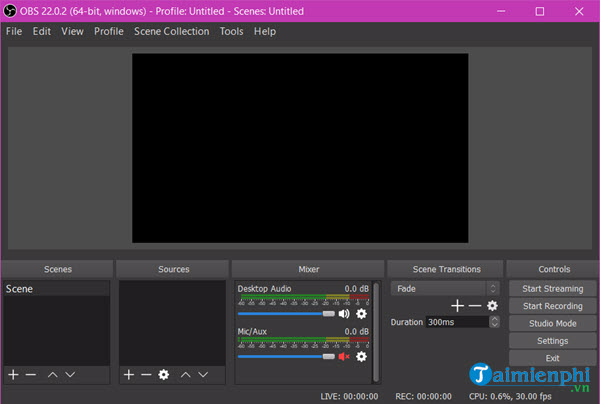Image resolution: width=600 pixels, height=404 pixels.
Task: Click 'Desktop Audio' label in Mixer
Action: [x=264, y=288]
